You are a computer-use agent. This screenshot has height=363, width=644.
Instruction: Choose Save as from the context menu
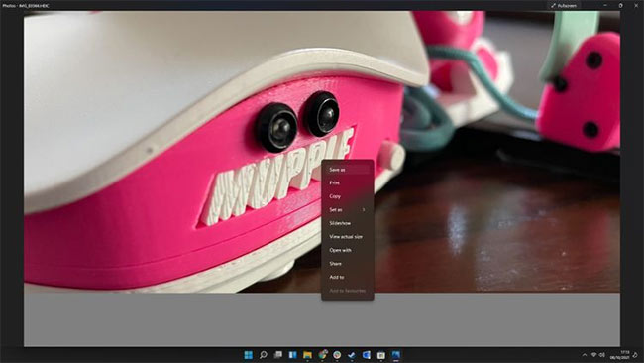347,170
